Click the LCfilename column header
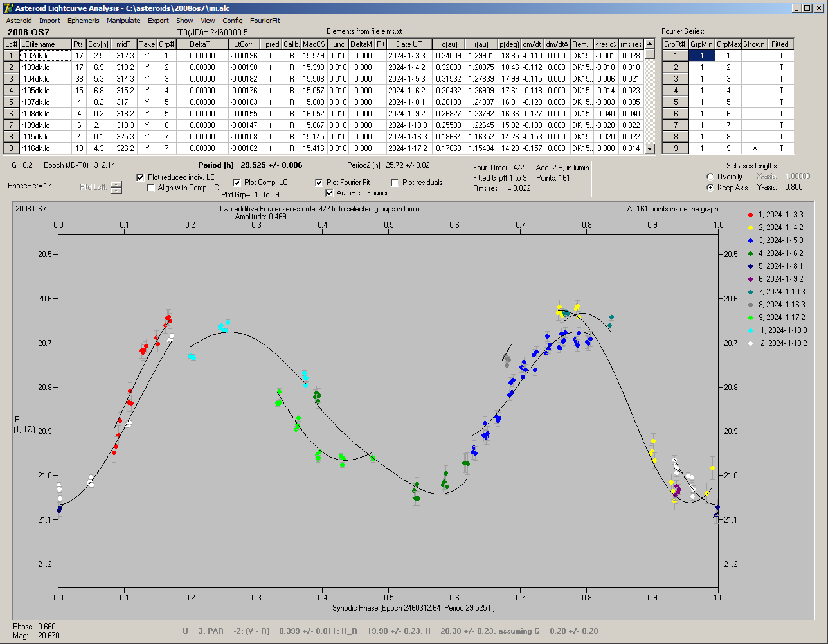 [x=45, y=44]
